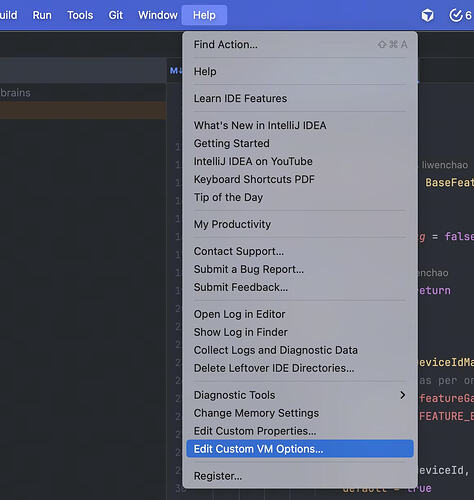This screenshot has width=474, height=500.
Task: Choose Keyboard Shortcuts PDF
Action: click(300, 179)
